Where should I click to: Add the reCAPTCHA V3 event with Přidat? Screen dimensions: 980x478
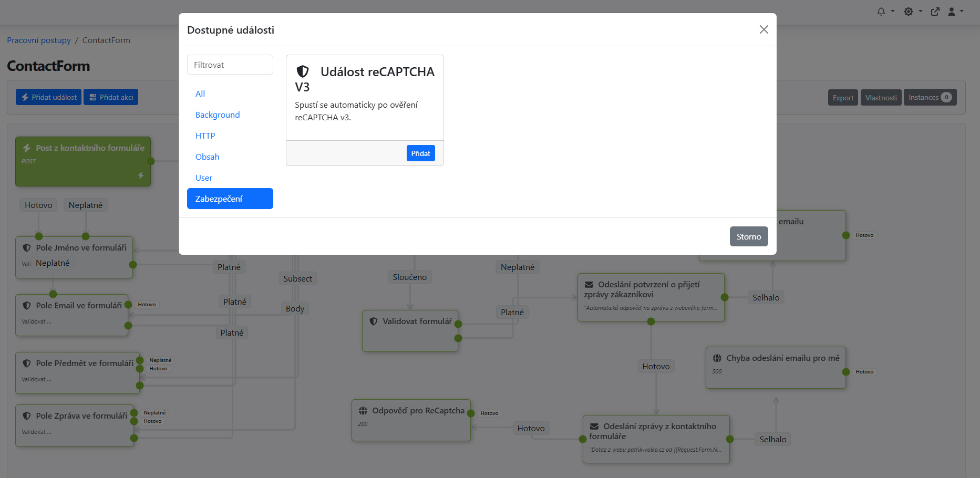[420, 153]
